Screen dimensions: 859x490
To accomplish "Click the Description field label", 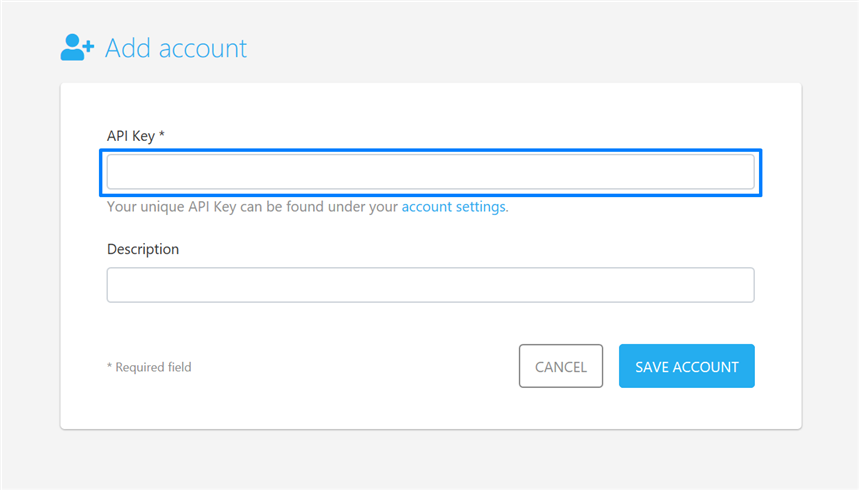I will (143, 249).
